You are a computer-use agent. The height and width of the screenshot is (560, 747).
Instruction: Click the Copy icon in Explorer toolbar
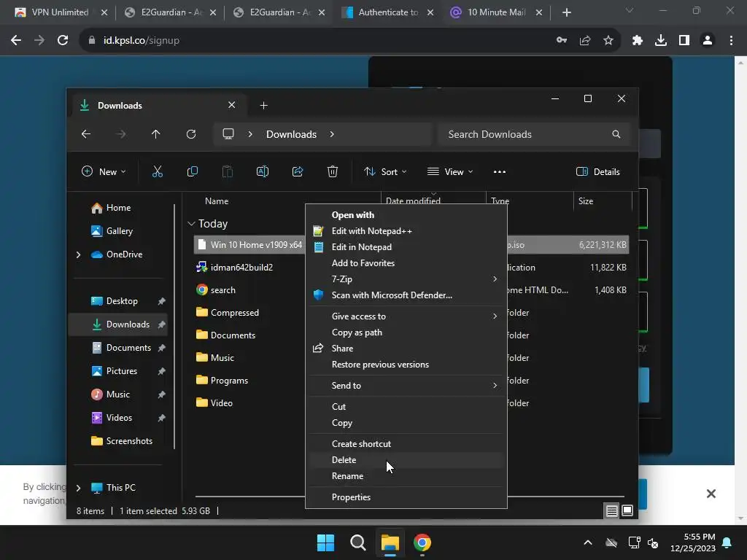(193, 171)
